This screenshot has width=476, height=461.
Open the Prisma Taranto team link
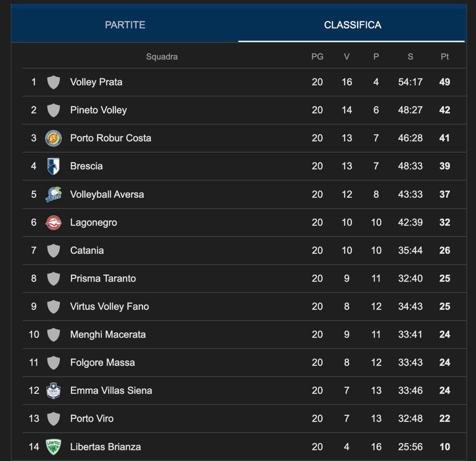point(103,278)
